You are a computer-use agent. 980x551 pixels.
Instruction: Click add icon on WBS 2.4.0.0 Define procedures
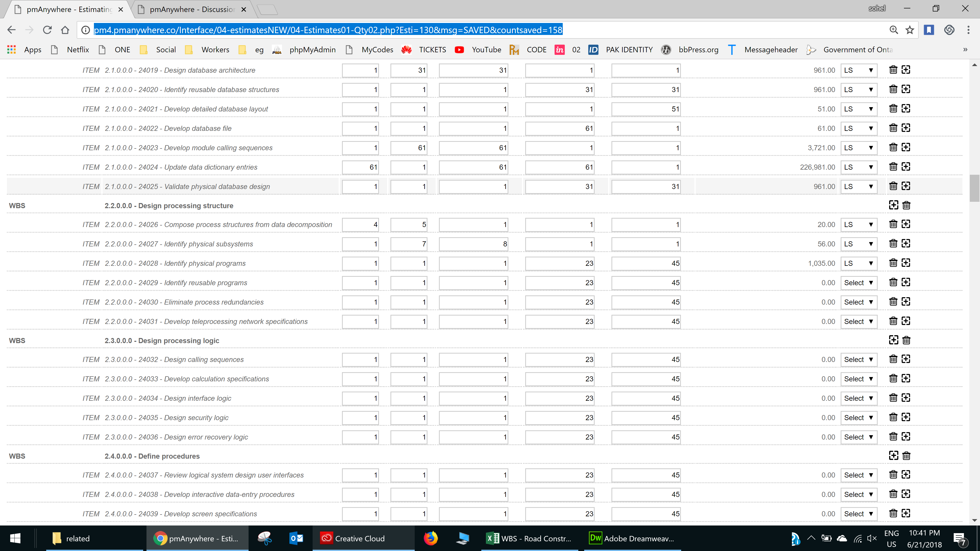[x=893, y=456]
